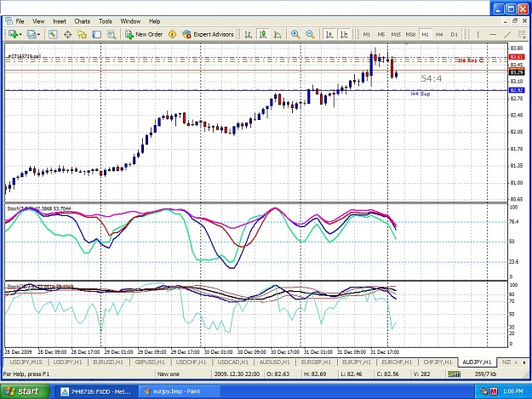Select the H4 timeframe
532x399 pixels.
tap(439, 34)
